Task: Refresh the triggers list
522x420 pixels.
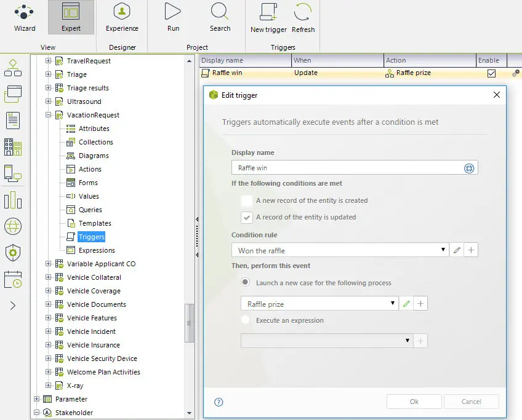Action: (303, 18)
